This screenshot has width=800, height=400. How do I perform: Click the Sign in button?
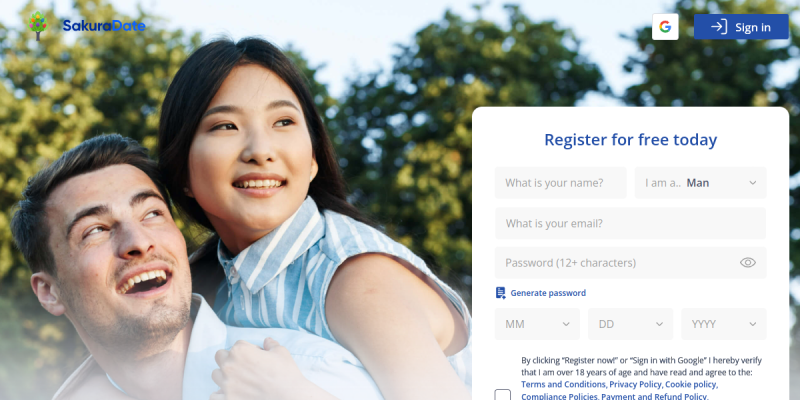(x=741, y=27)
